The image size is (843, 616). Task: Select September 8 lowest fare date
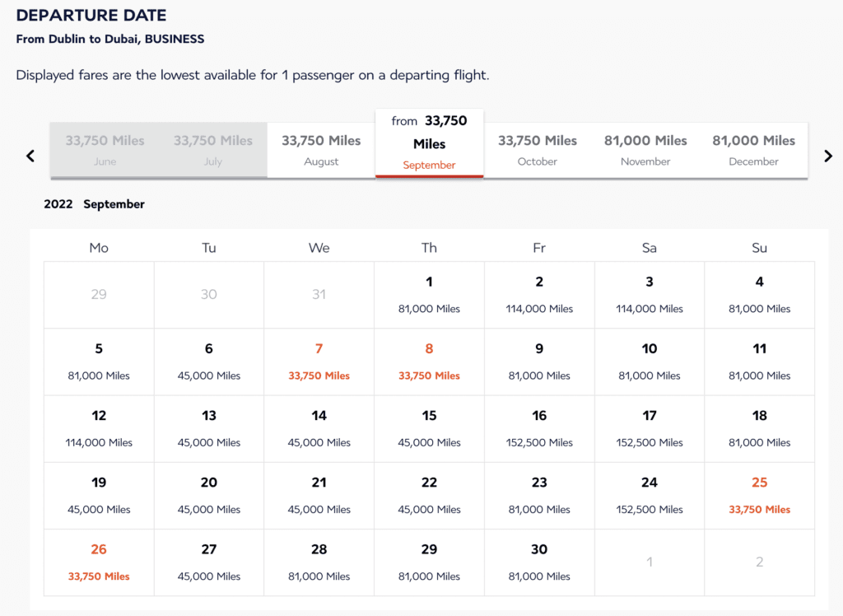(x=429, y=362)
